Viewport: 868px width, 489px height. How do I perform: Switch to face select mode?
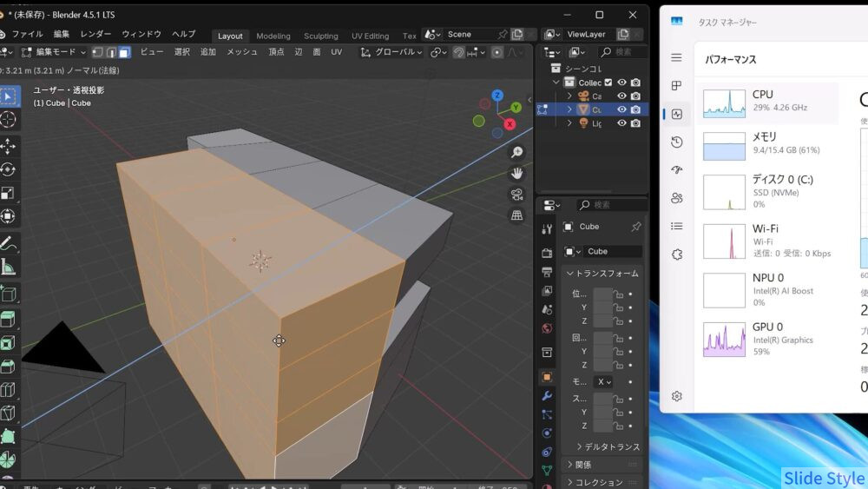point(124,52)
